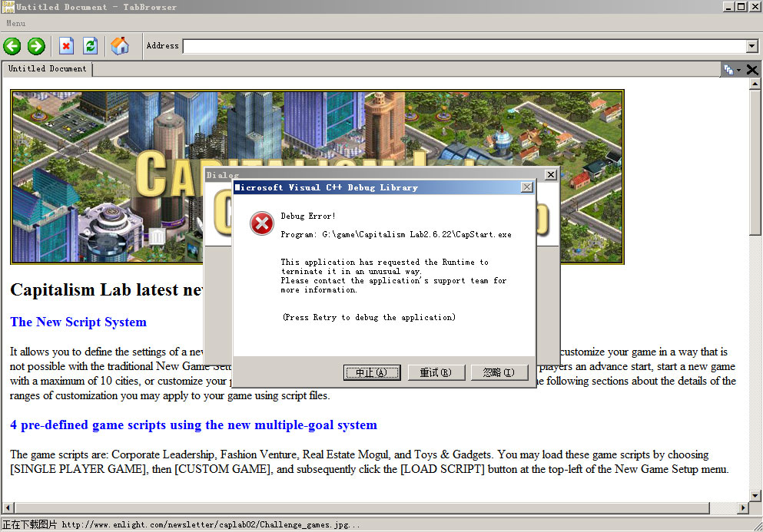Go forward with the green right arrow
The image size is (763, 532).
pyautogui.click(x=36, y=46)
